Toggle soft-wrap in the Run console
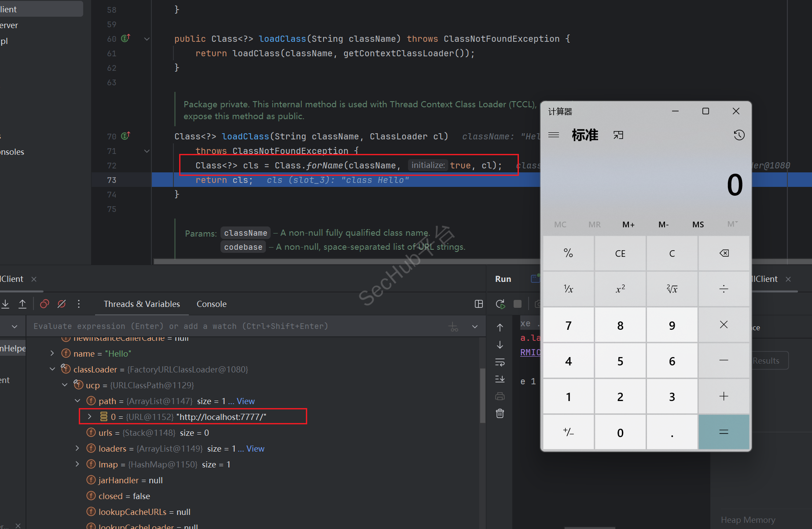812x529 pixels. (x=500, y=362)
